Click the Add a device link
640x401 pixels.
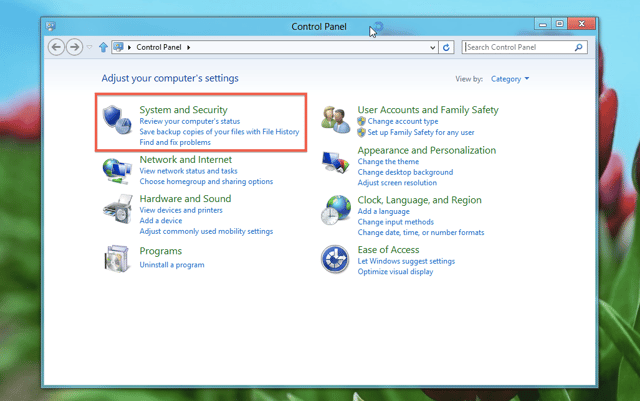161,221
